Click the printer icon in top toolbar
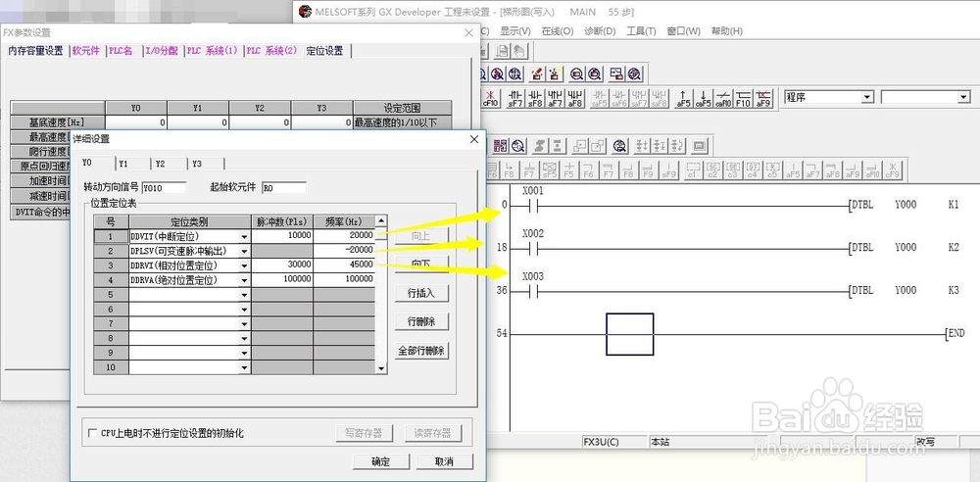Image resolution: width=980 pixels, height=482 pixels. pyautogui.click(x=501, y=51)
